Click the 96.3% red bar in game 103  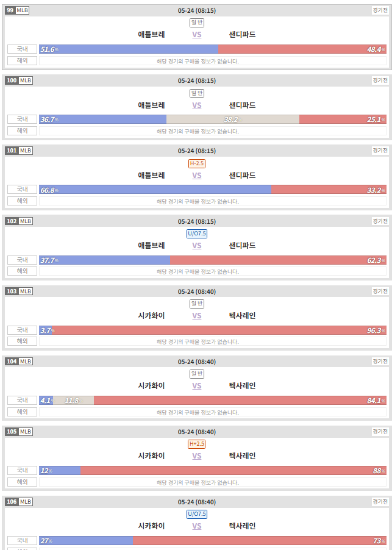219,330
